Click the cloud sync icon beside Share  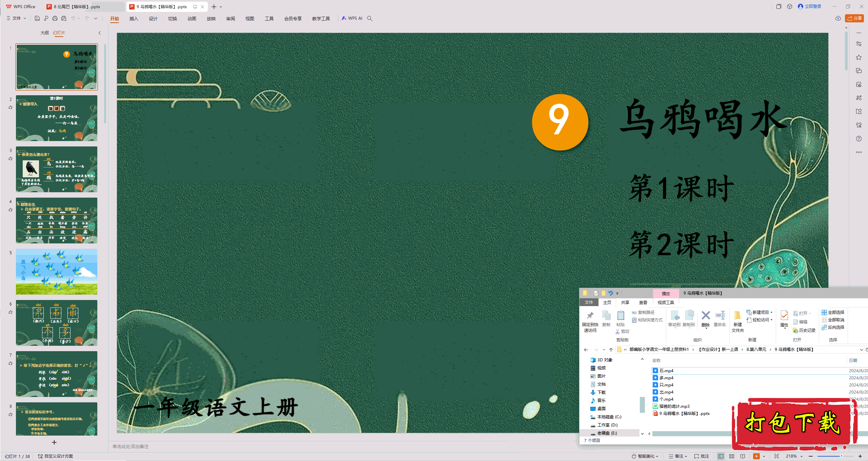[838, 18]
